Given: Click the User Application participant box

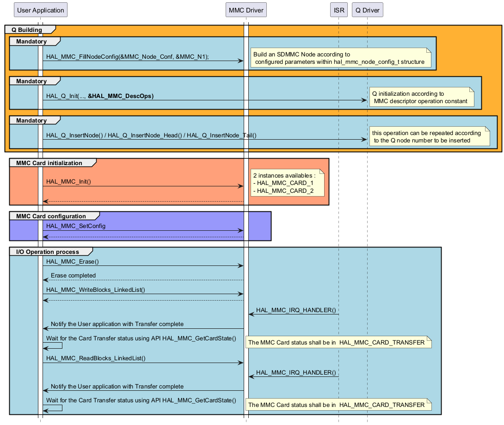Looking at the screenshot, I should [40, 10].
